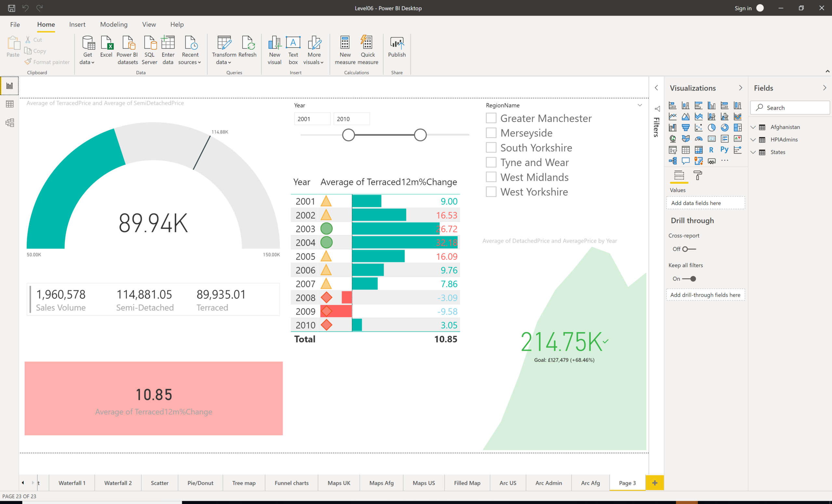Click Quick measure in ribbon
The height and width of the screenshot is (504, 832).
[368, 50]
